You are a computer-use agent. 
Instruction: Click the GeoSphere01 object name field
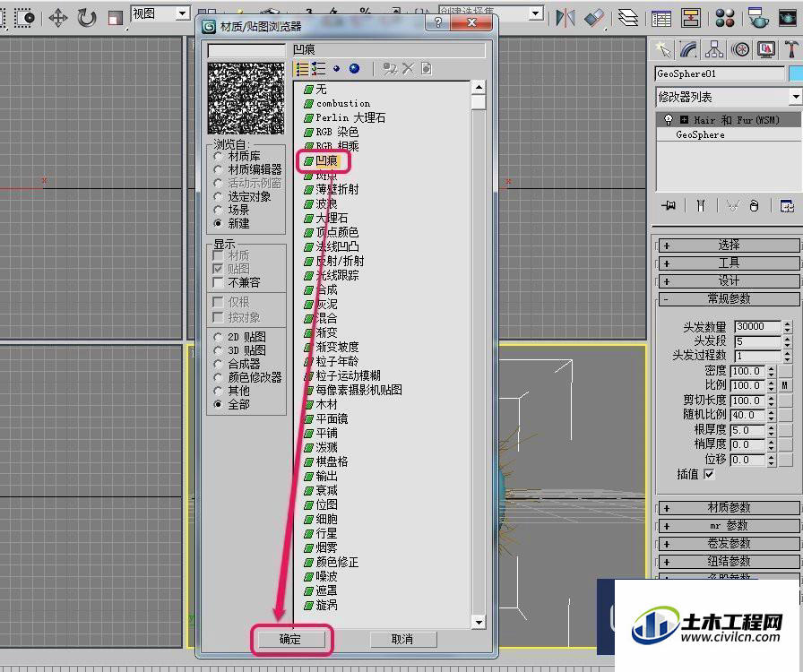point(720,73)
